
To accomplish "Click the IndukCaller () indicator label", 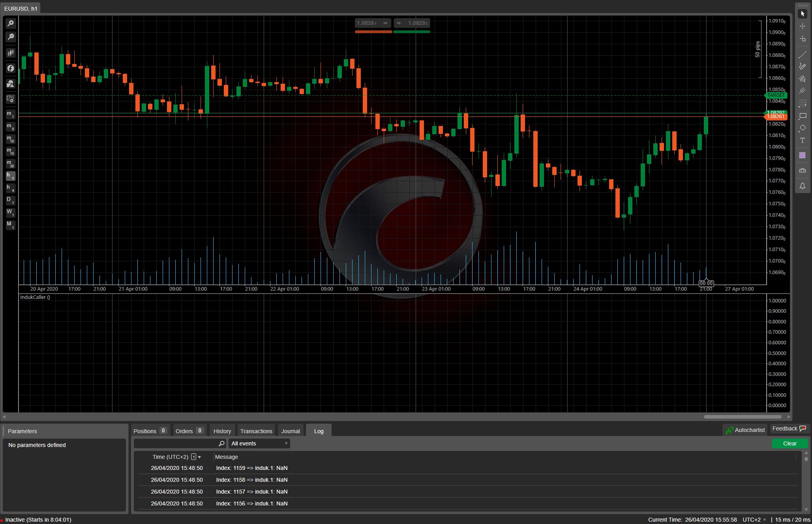I will coord(35,297).
